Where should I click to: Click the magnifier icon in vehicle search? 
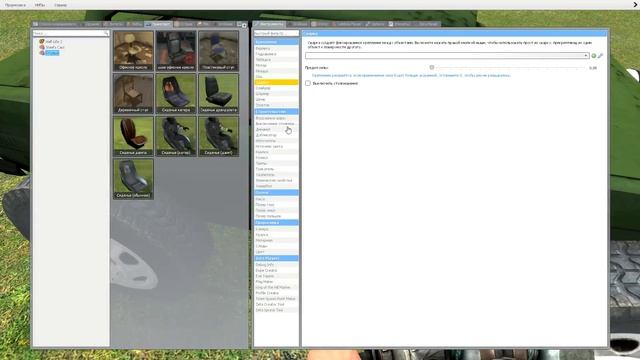point(106,33)
